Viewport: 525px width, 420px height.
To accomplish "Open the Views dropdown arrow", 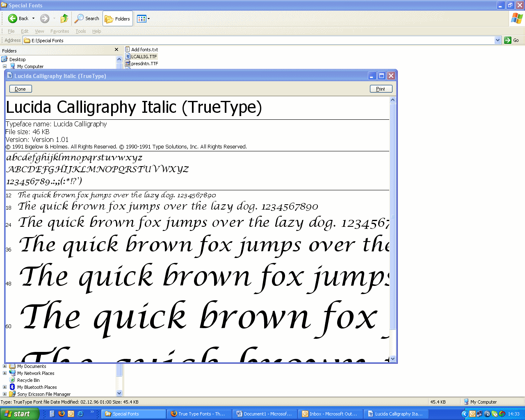I will 148,18.
